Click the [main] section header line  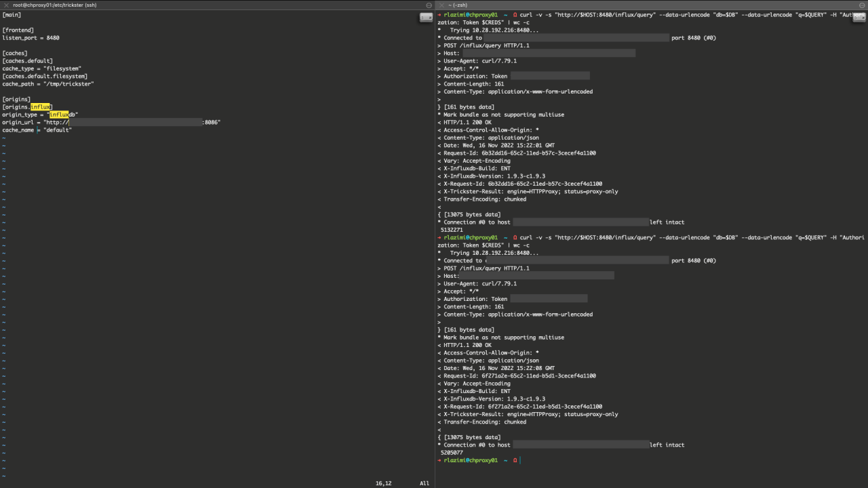coord(12,15)
